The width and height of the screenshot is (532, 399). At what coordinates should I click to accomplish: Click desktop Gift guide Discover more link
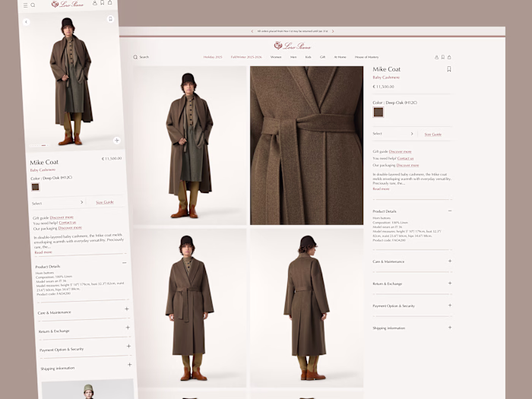pyautogui.click(x=400, y=152)
